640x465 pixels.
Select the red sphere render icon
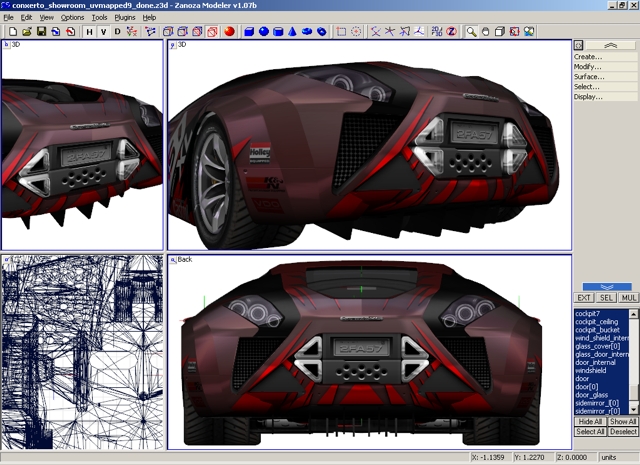229,31
